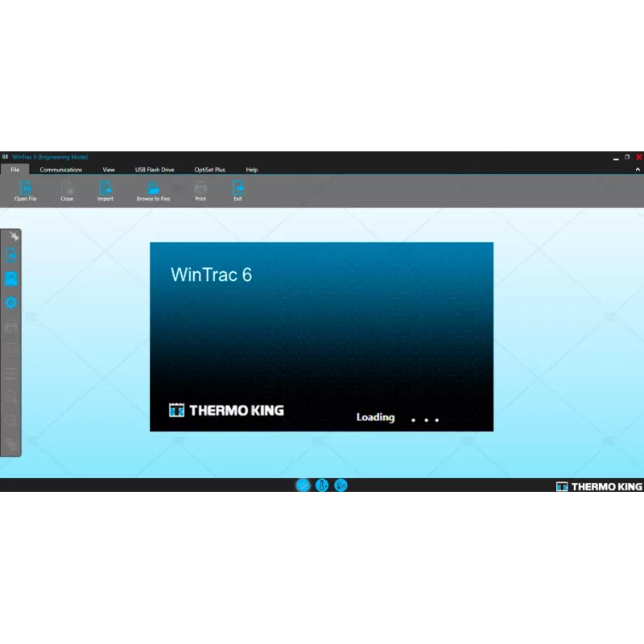Select the highlighted data view icon in sidebar
The image size is (644, 644).
10,278
